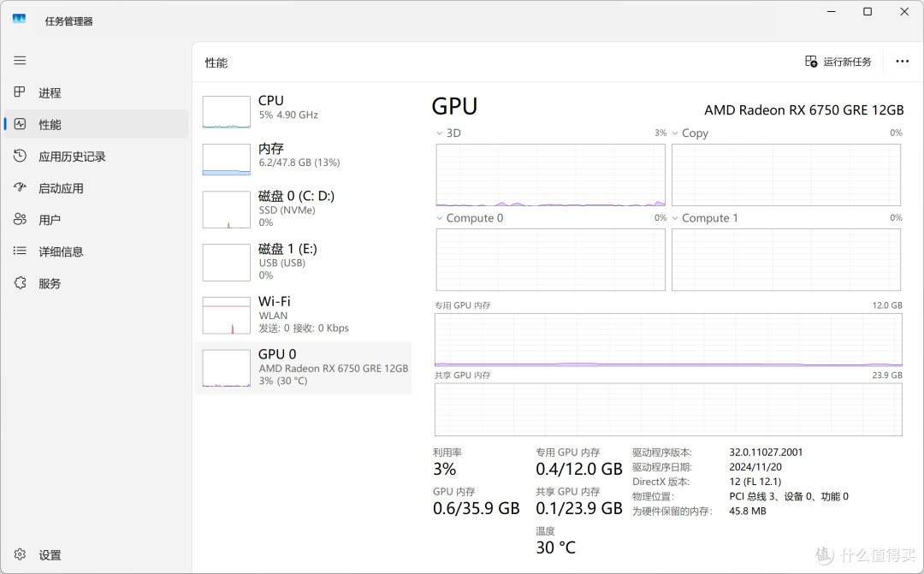Click the 任务管理器 window title
Viewport: 924px width, 574px height.
click(69, 21)
